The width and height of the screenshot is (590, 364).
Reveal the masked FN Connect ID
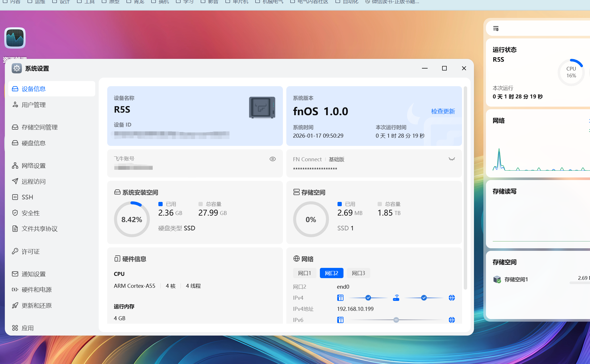pos(452,159)
